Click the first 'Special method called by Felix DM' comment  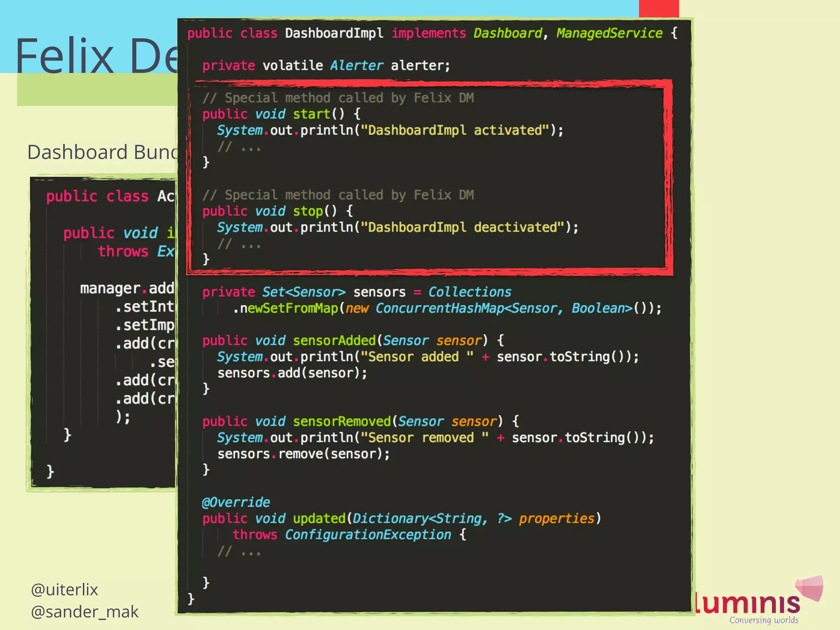tap(338, 98)
